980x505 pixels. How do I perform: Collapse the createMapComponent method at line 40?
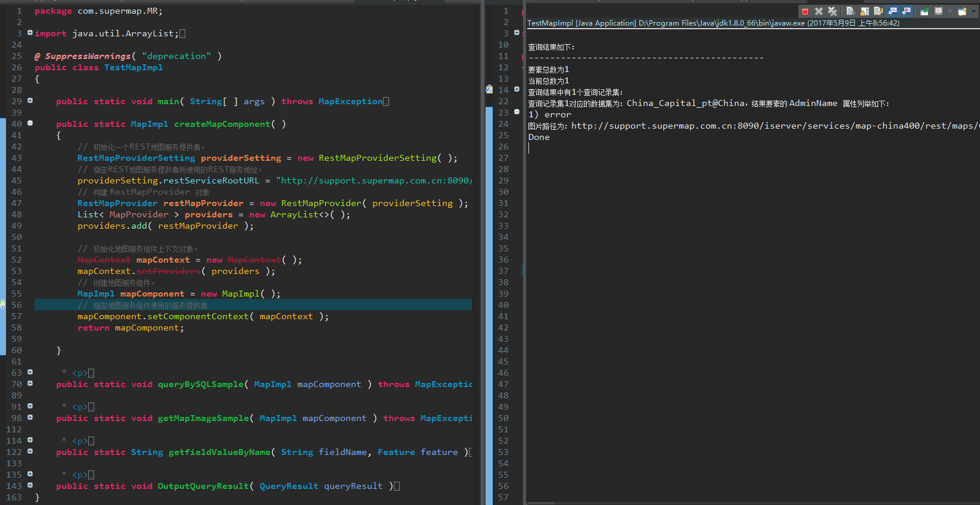(x=30, y=123)
